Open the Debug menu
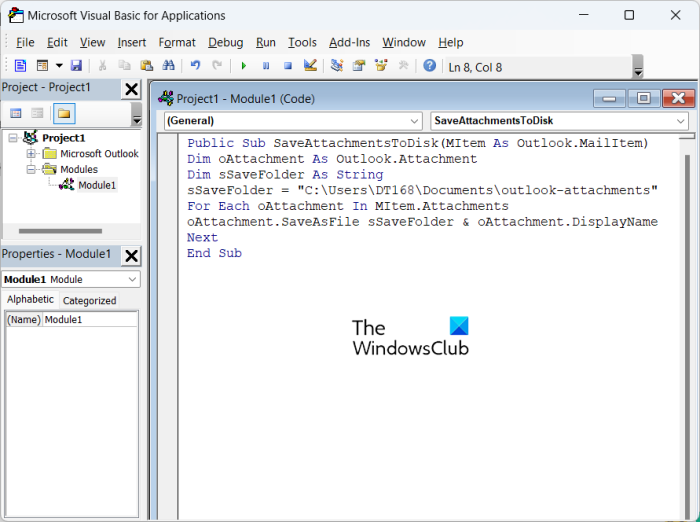The image size is (700, 522). pos(225,42)
